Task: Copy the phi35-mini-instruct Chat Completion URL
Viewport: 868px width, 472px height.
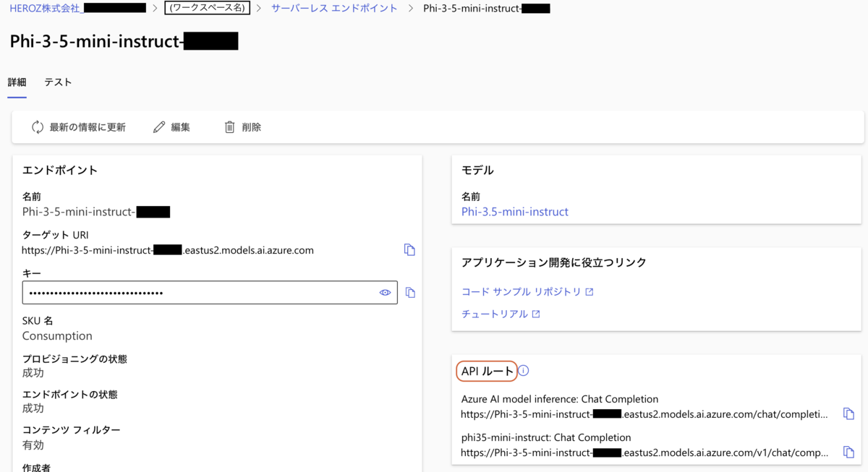Action: pyautogui.click(x=848, y=452)
